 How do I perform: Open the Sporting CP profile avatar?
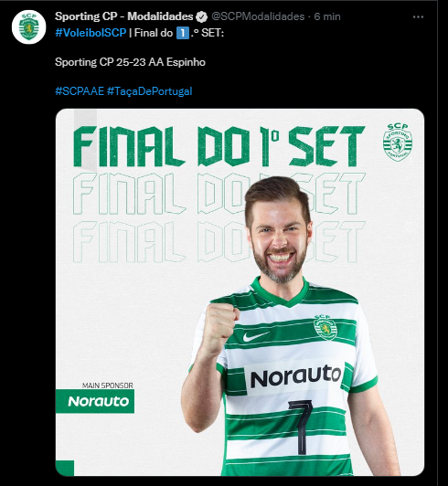coord(29,27)
